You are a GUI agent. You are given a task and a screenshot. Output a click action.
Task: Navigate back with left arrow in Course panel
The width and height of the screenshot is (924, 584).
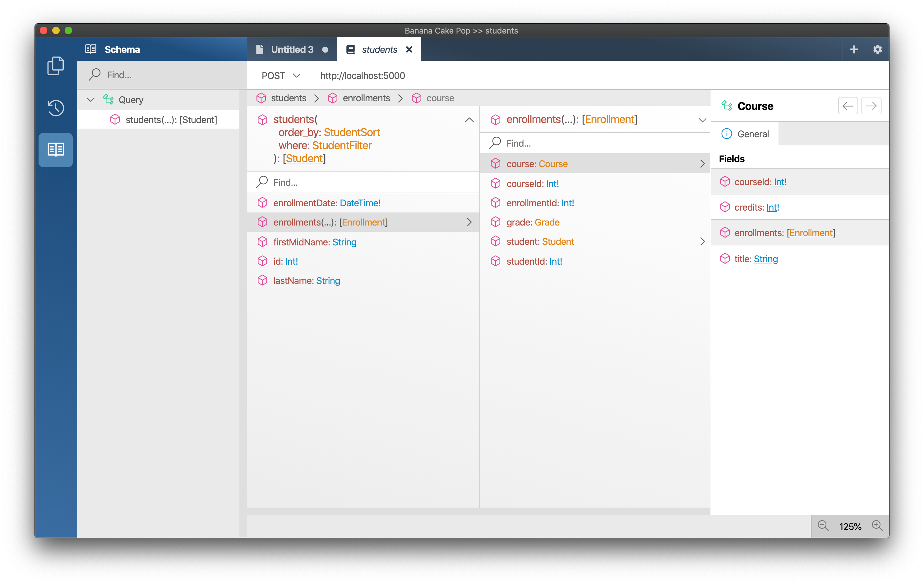coord(848,106)
